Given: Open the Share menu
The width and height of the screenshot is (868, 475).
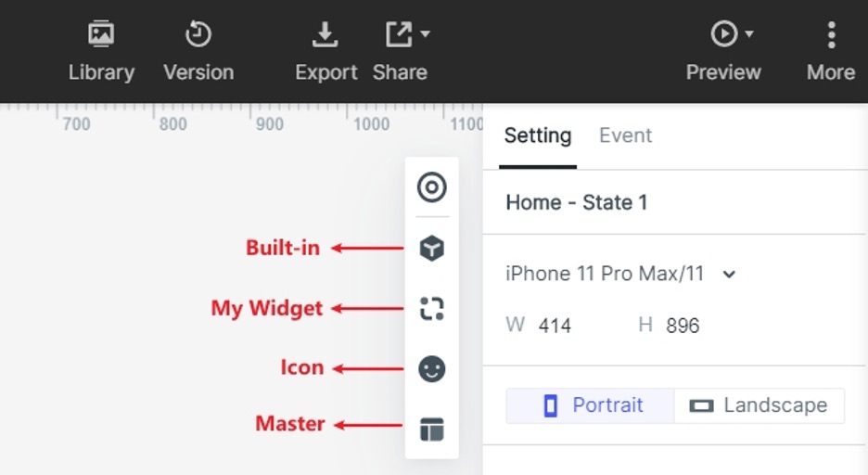Looking at the screenshot, I should 401,51.
